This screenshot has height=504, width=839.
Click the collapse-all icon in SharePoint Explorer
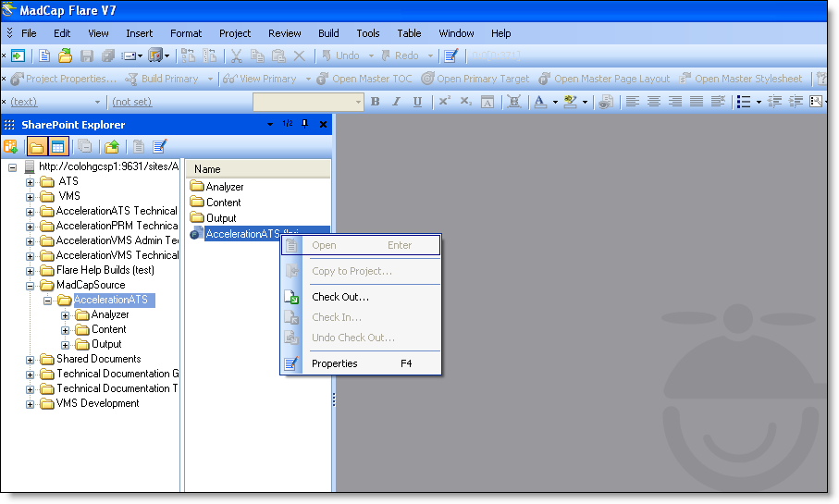click(x=84, y=146)
